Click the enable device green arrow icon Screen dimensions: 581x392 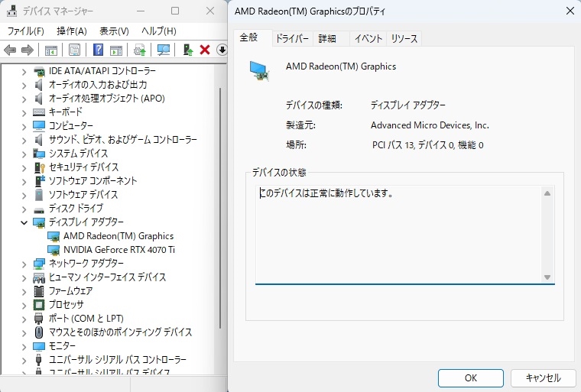(188, 50)
